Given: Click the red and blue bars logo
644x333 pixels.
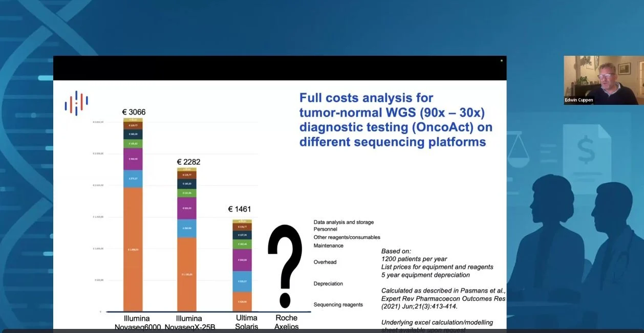Looking at the screenshot, I should pyautogui.click(x=76, y=103).
